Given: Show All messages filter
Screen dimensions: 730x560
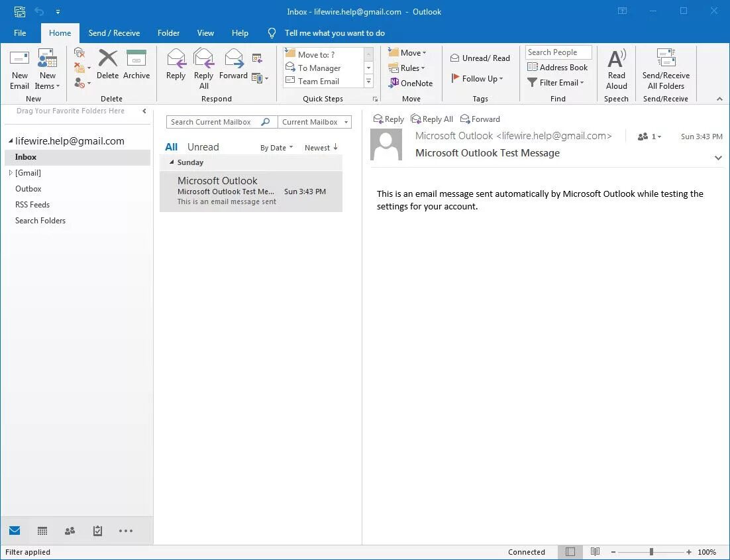Looking at the screenshot, I should (x=171, y=146).
